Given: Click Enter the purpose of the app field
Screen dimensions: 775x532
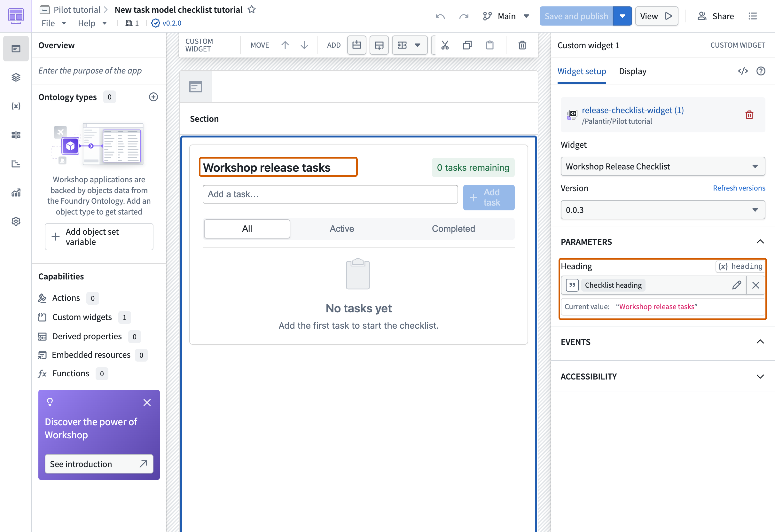Looking at the screenshot, I should click(x=99, y=71).
